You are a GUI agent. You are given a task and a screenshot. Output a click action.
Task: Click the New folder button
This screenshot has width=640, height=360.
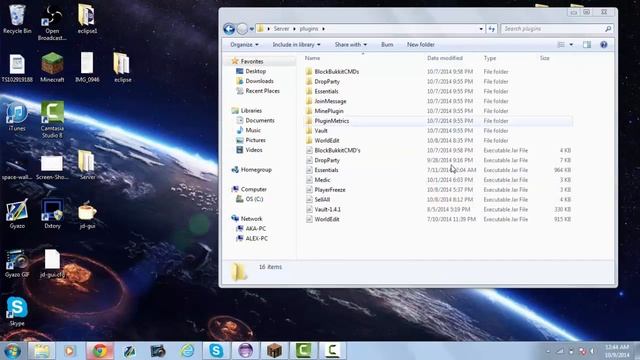[x=420, y=44]
